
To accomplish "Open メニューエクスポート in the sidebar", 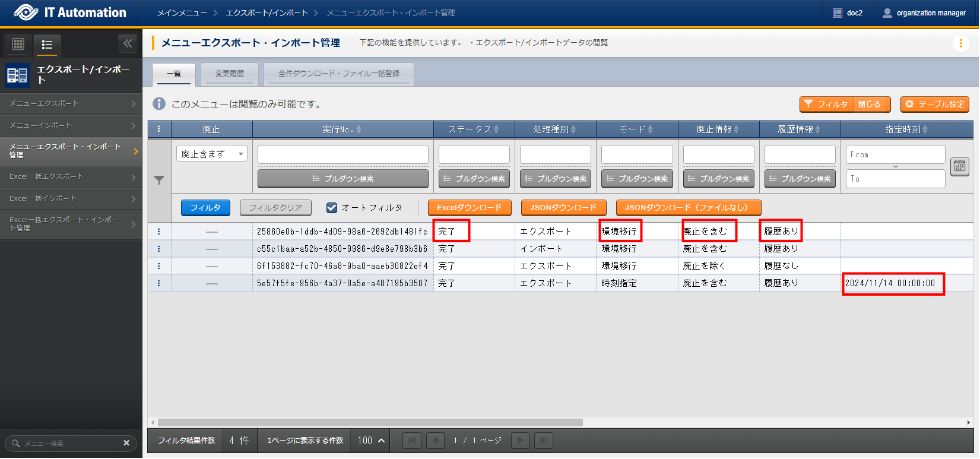I will click(71, 104).
